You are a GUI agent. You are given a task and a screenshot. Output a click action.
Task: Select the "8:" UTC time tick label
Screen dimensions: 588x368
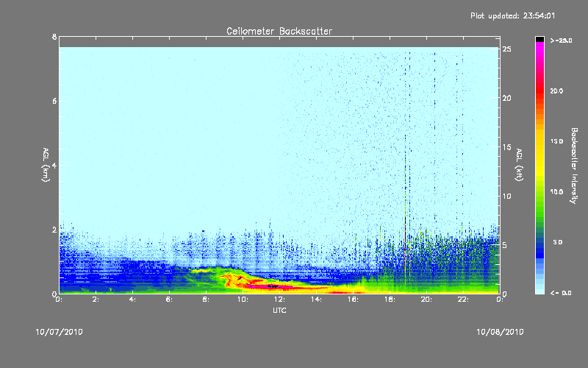point(207,300)
